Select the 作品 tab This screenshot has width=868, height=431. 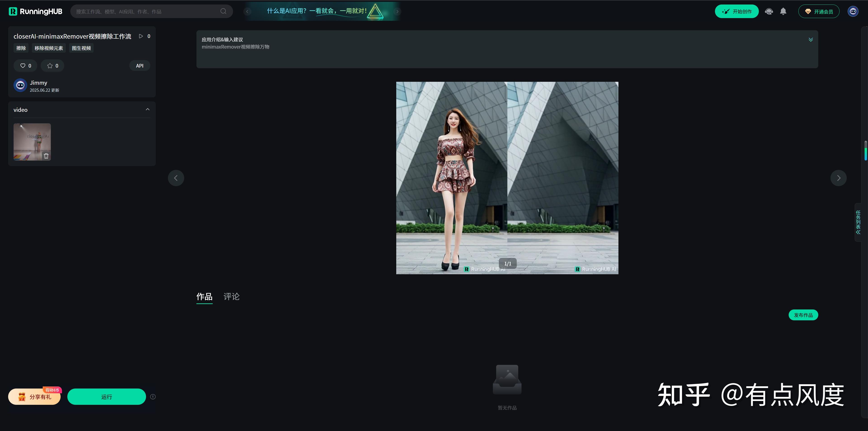pos(204,297)
